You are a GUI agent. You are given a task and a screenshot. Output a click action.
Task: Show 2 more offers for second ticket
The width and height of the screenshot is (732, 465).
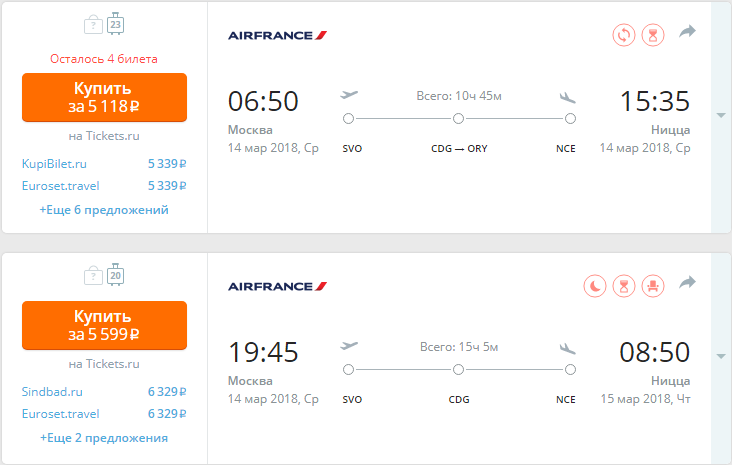[x=104, y=438]
